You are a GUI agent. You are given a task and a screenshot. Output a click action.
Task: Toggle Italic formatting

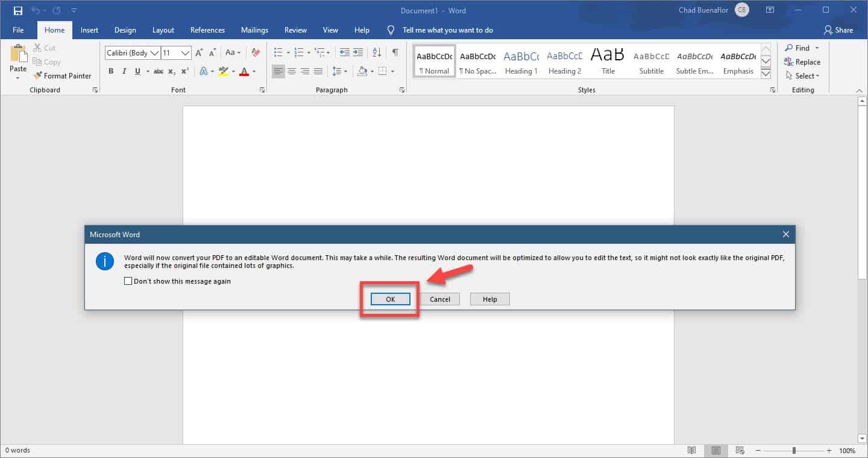[124, 71]
